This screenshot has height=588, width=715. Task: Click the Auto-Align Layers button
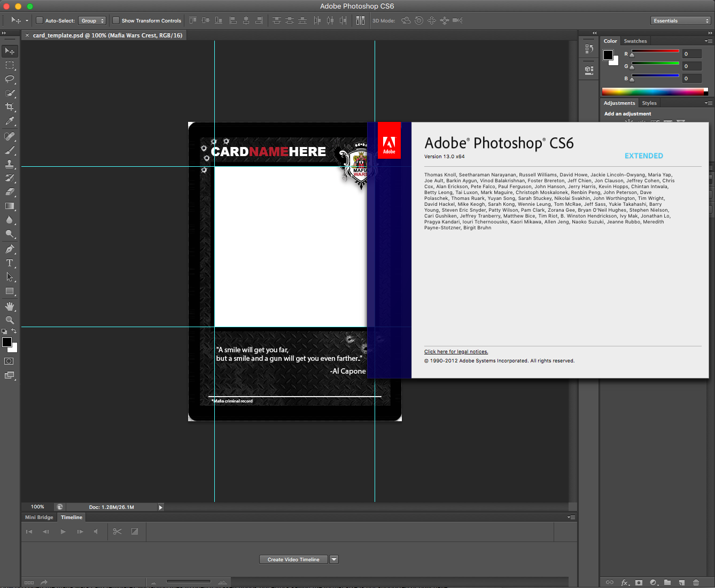click(x=360, y=20)
